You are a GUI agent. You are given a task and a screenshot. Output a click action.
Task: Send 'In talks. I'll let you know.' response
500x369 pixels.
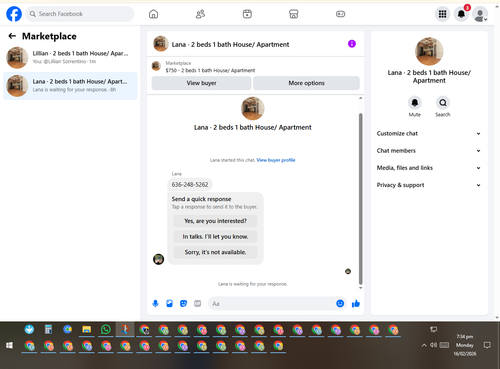(215, 237)
